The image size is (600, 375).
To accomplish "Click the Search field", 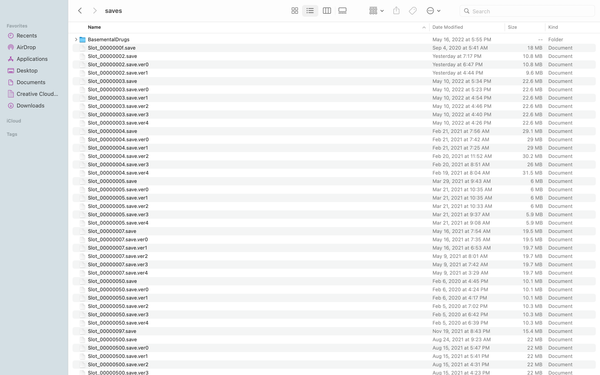I will [x=527, y=11].
